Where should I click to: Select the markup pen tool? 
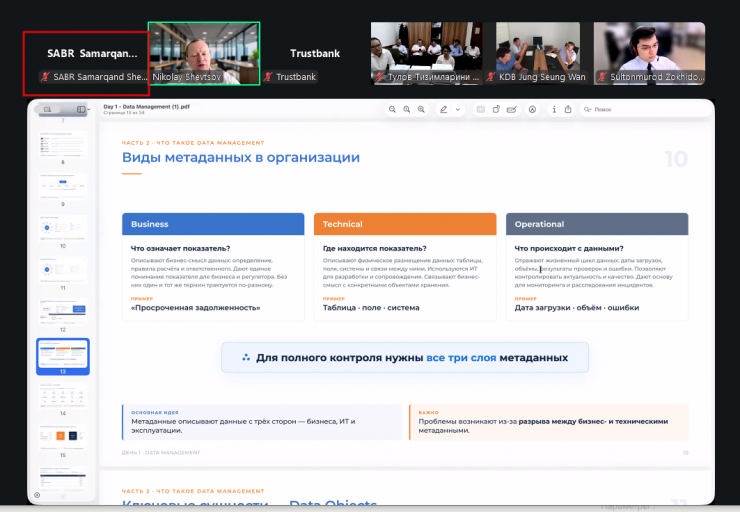click(444, 109)
